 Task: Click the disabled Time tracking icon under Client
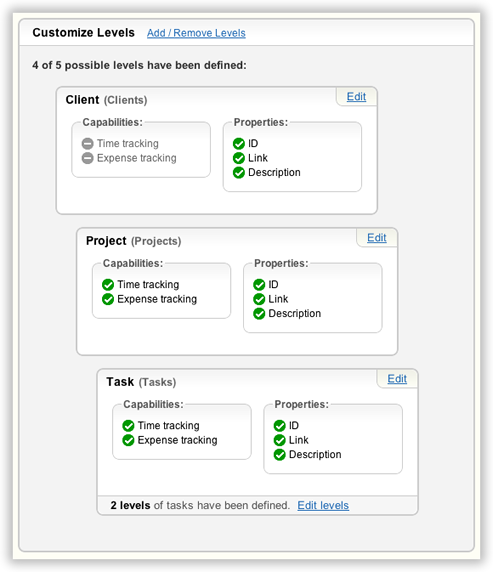point(88,144)
